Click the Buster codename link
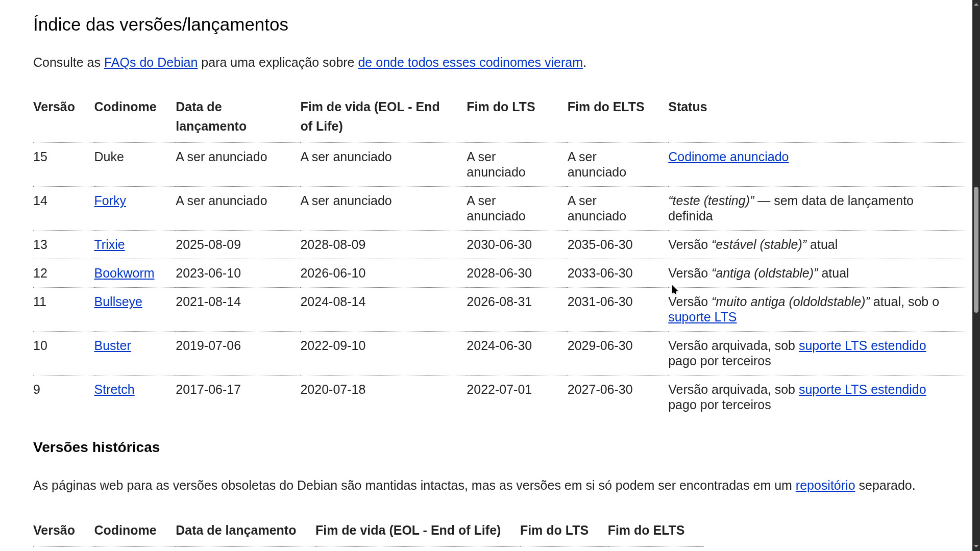 112,345
